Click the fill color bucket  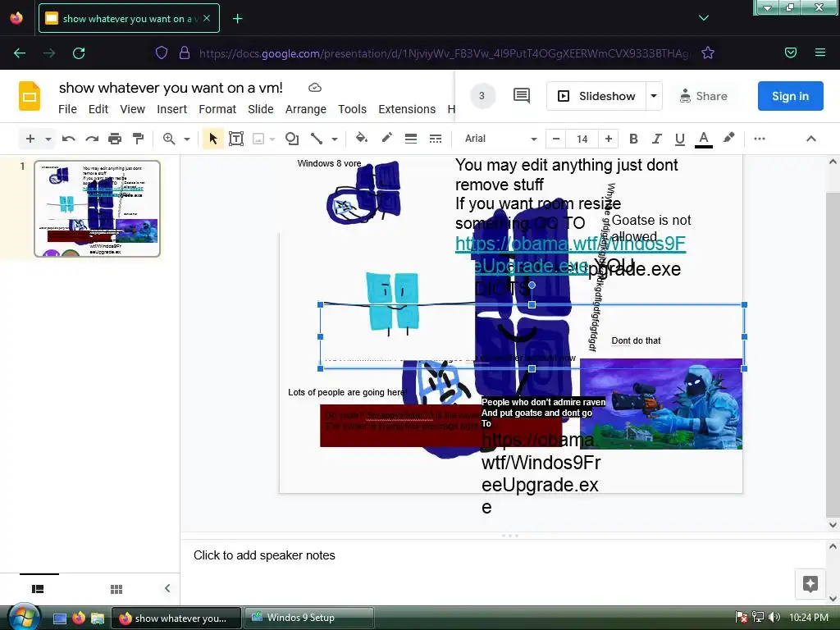(x=362, y=138)
